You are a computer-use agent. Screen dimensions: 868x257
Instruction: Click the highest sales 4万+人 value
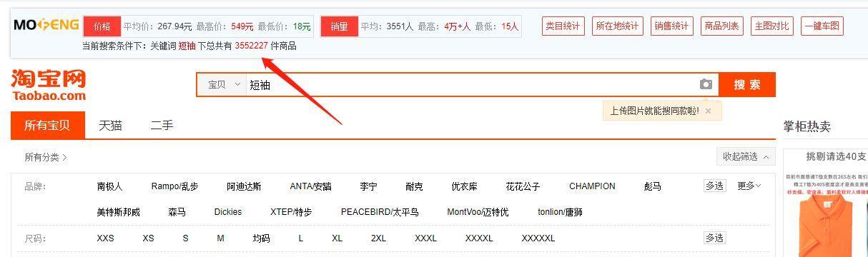click(x=457, y=26)
